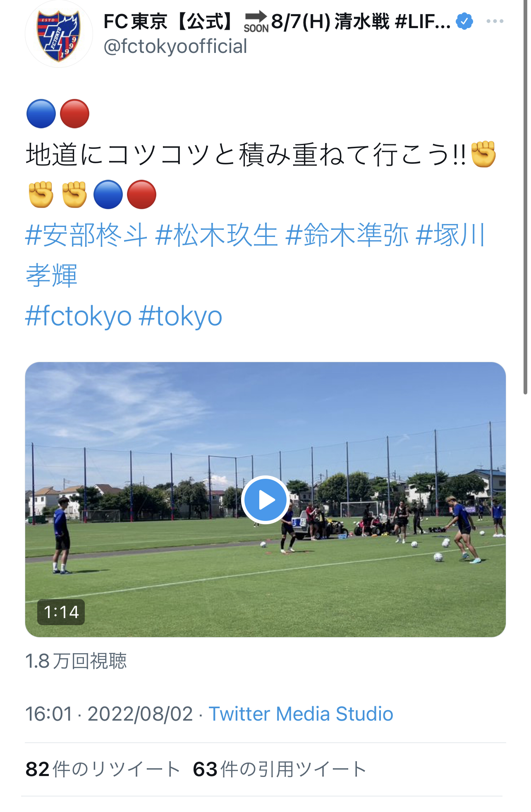Open the three-dot more options menu

pyautogui.click(x=495, y=21)
